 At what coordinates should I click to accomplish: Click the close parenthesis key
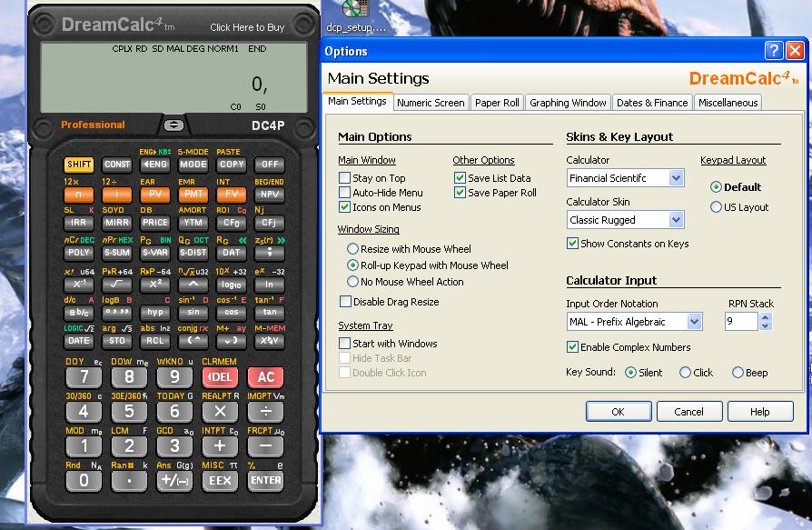(232, 340)
